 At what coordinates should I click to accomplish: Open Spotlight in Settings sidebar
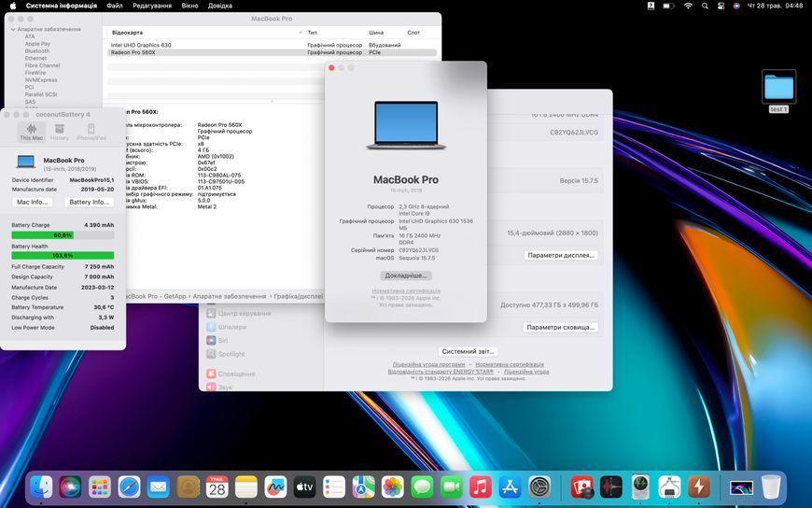pos(225,354)
